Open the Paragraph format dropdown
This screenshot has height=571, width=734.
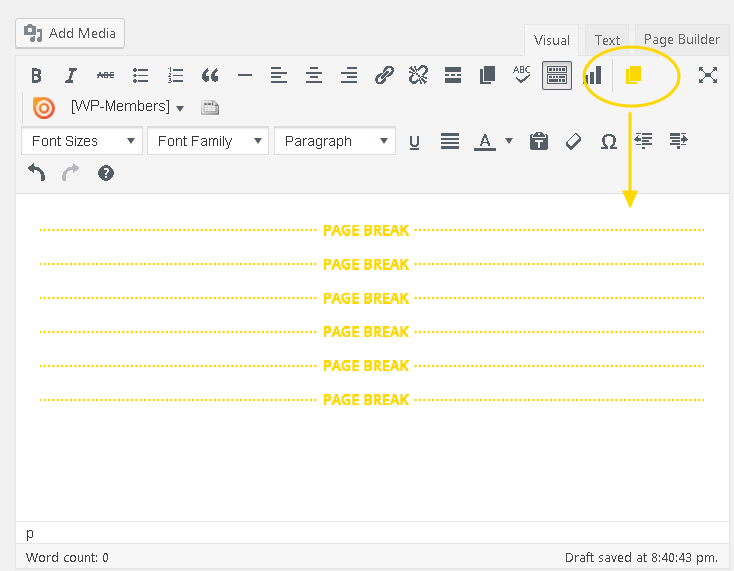coord(334,141)
